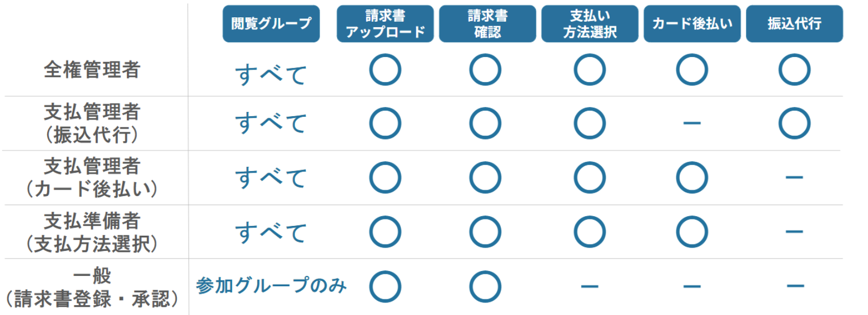Open the カード後払い column header
Screen dimensions: 868x315
(692, 24)
